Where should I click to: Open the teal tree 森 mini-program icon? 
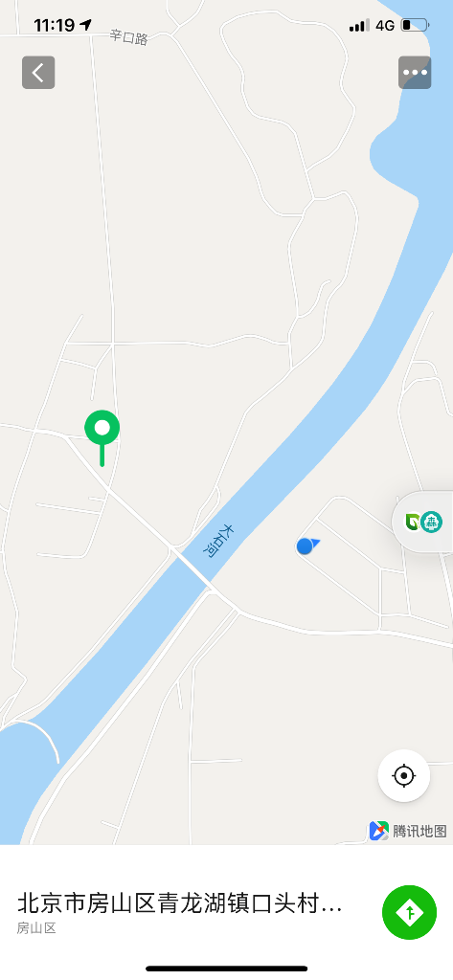tap(431, 522)
